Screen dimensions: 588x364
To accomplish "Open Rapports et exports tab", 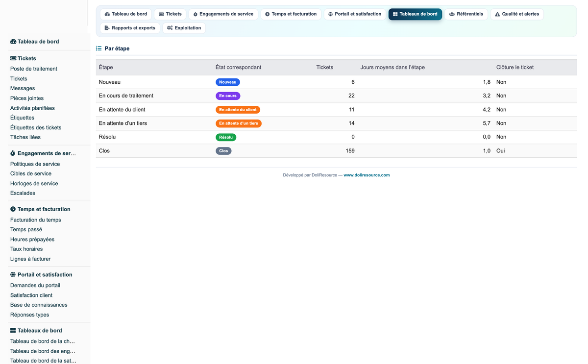I will [130, 28].
